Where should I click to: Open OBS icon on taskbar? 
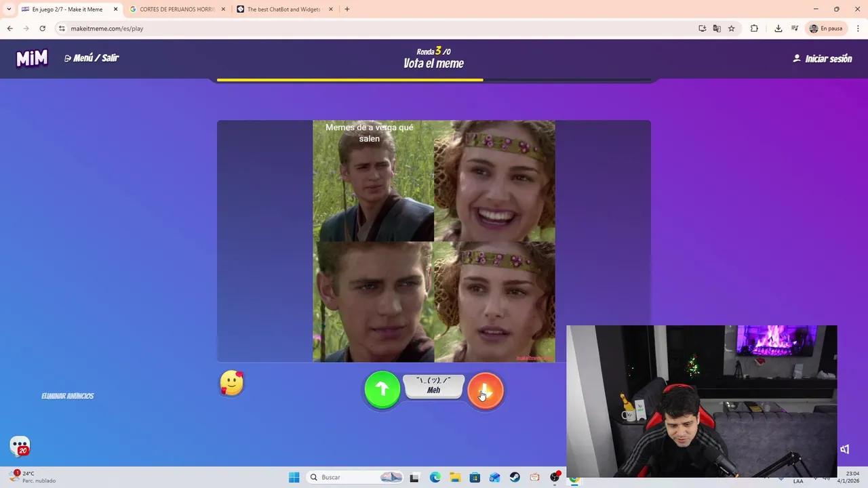tap(555, 477)
